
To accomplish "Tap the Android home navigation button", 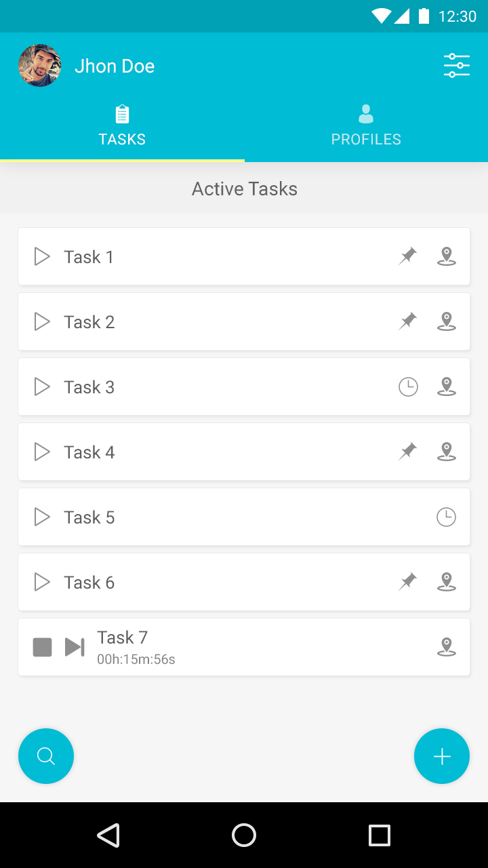I will [244, 835].
